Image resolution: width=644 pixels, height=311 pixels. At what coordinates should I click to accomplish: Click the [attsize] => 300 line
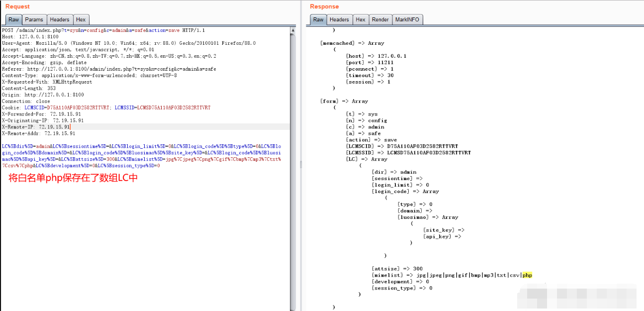pyautogui.click(x=397, y=269)
